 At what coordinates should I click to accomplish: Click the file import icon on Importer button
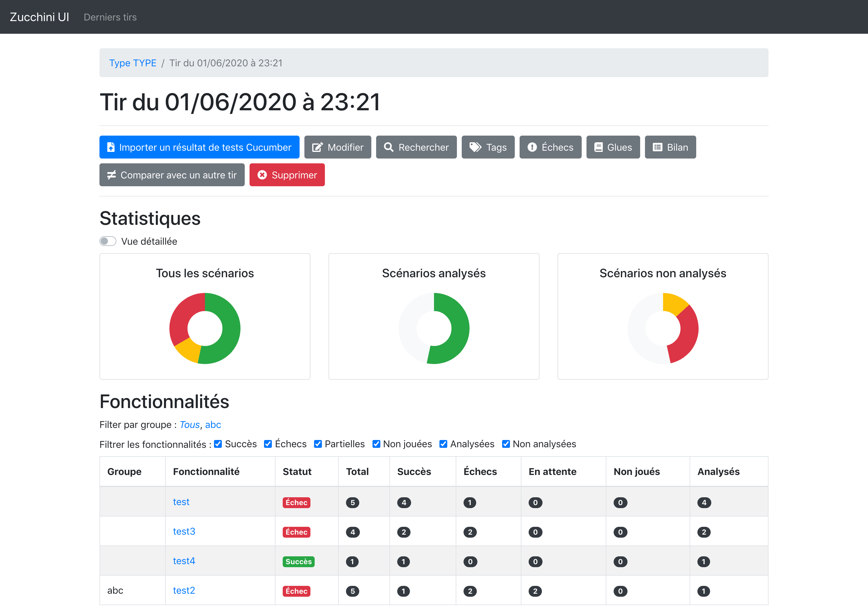111,147
